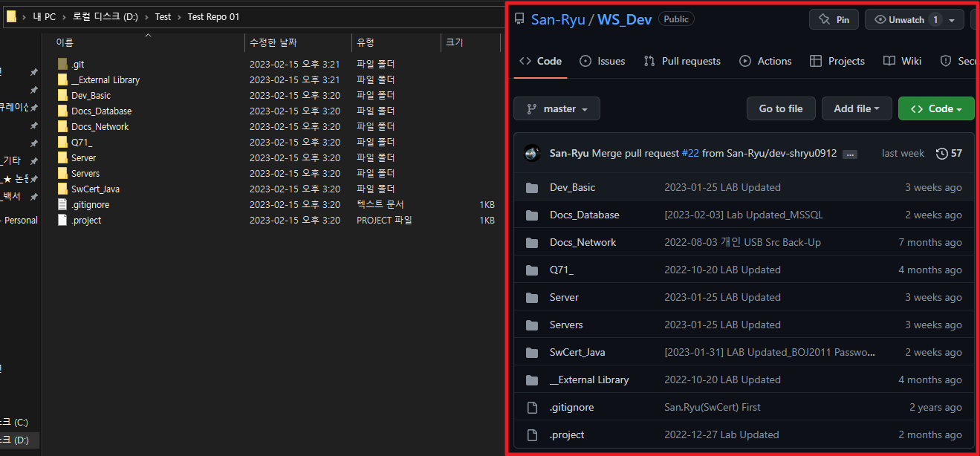Viewport: 980px width, 456px height.
Task: Pin the WS_Dev repository
Action: (x=834, y=20)
